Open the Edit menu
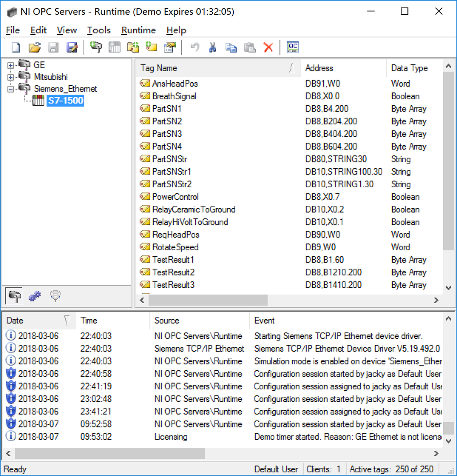This screenshot has width=457, height=476. [x=38, y=30]
